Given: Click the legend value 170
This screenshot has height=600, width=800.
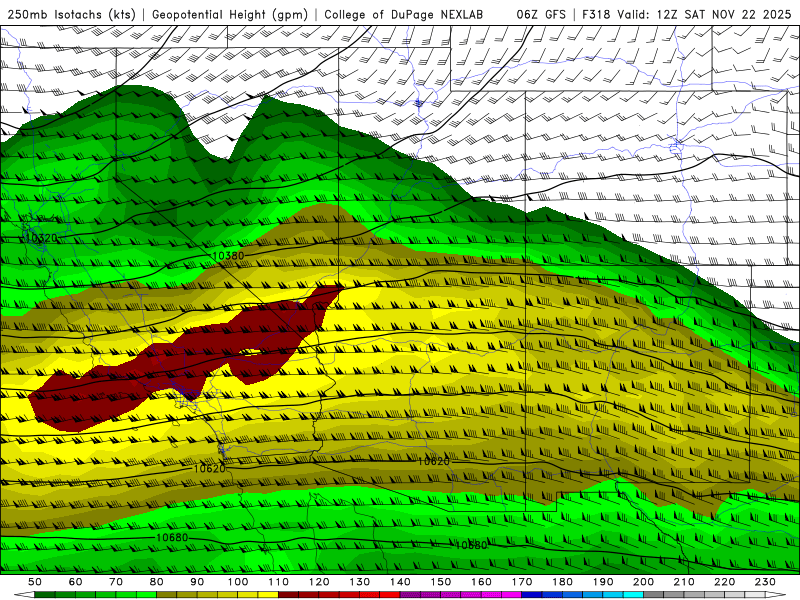Looking at the screenshot, I should 522,582.
